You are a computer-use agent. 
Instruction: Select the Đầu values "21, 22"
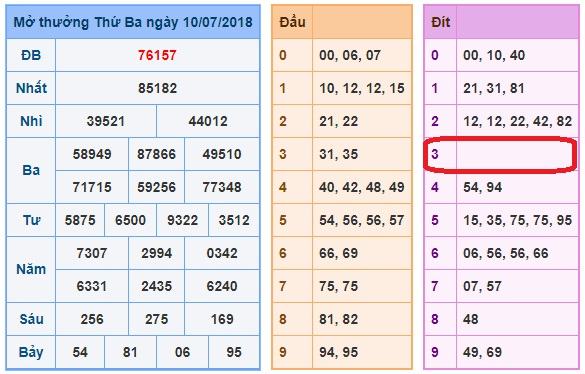[338, 121]
